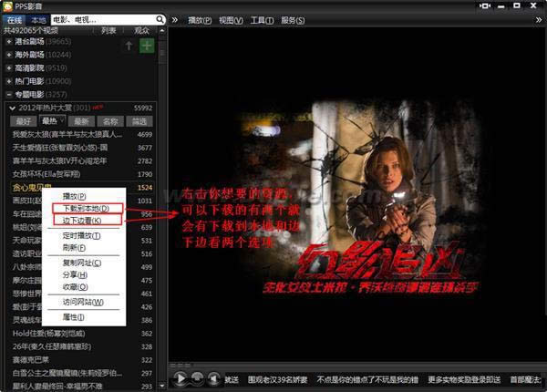Open the 工具(T) menu
This screenshot has width=547, height=392.
(x=262, y=20)
